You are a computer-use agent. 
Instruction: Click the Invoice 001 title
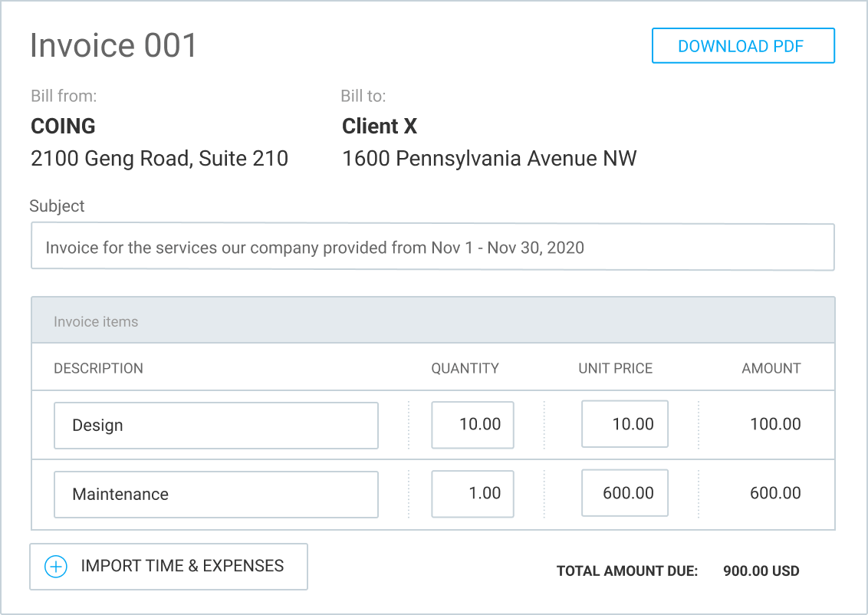113,46
